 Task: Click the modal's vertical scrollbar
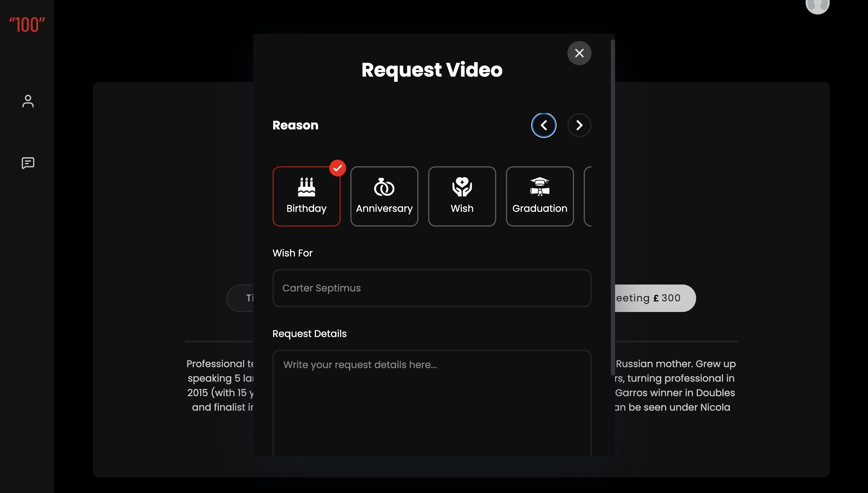pyautogui.click(x=612, y=207)
